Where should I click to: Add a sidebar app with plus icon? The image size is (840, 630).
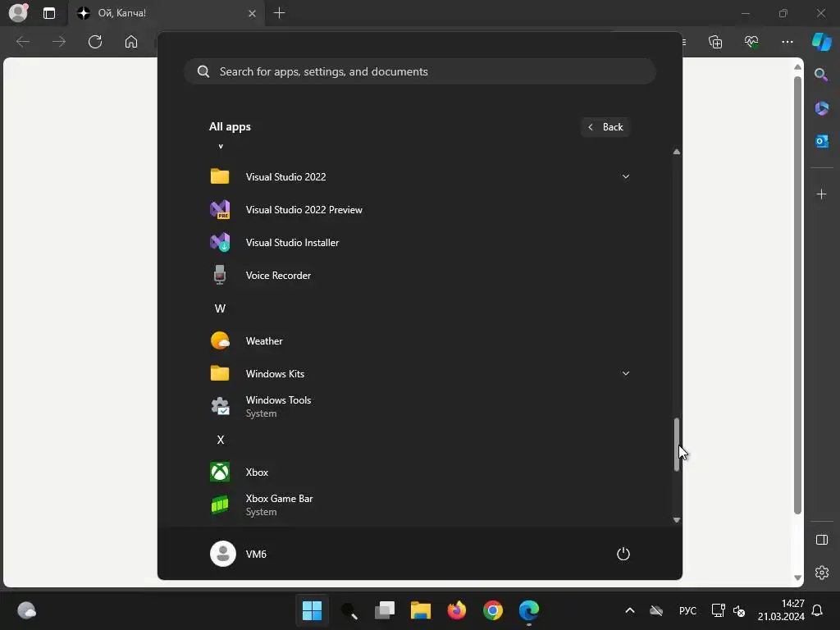click(x=822, y=194)
